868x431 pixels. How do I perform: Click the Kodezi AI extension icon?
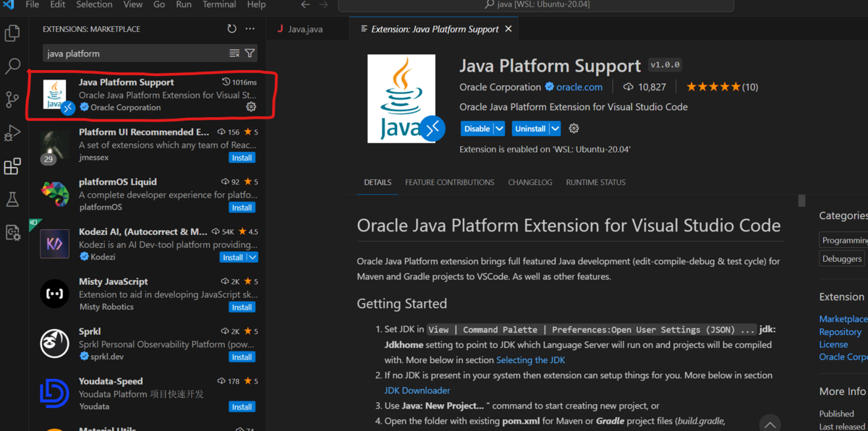click(x=54, y=244)
